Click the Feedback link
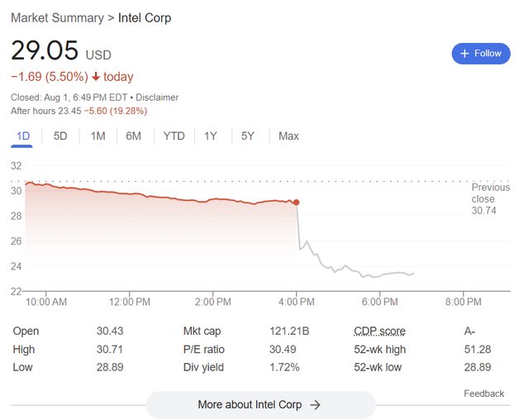 [x=484, y=394]
